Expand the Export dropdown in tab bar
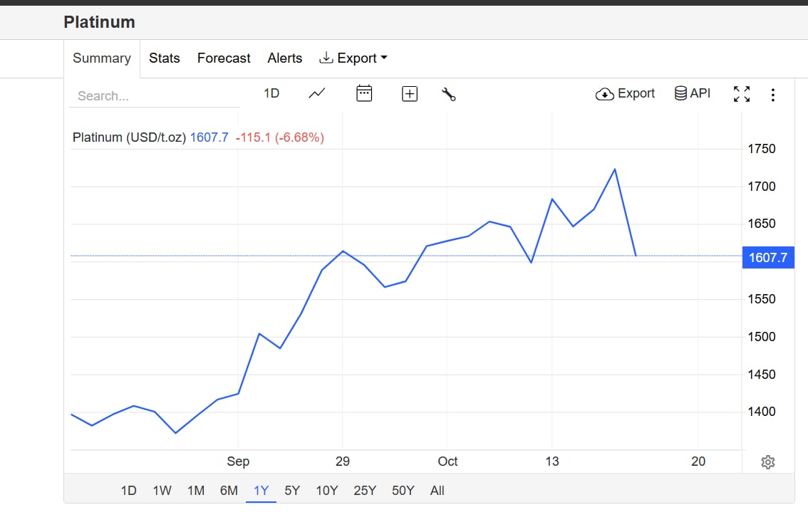The height and width of the screenshot is (532, 808). click(x=353, y=58)
